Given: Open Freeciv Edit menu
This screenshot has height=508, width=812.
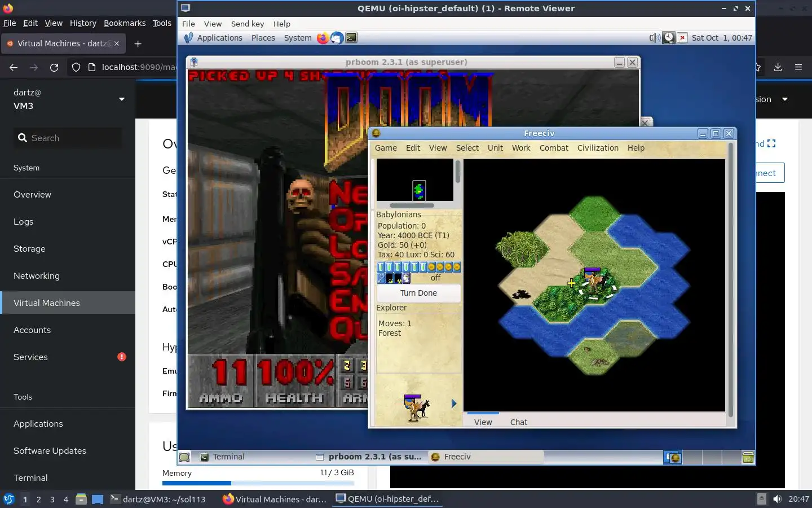Looking at the screenshot, I should pos(413,148).
